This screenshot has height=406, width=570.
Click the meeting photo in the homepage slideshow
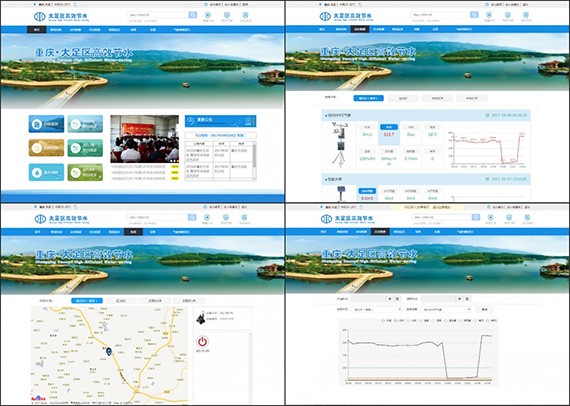(144, 139)
